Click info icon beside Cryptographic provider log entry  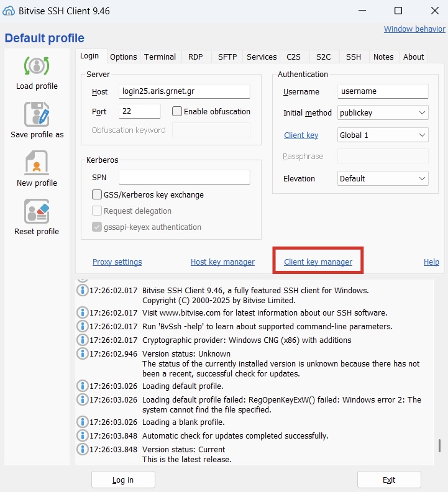(x=82, y=340)
